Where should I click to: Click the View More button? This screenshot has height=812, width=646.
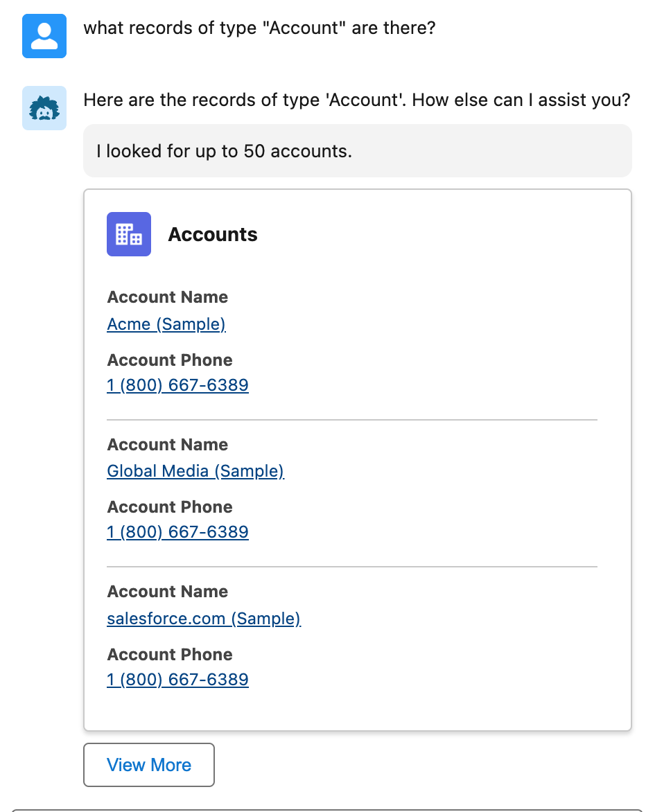[x=149, y=765]
